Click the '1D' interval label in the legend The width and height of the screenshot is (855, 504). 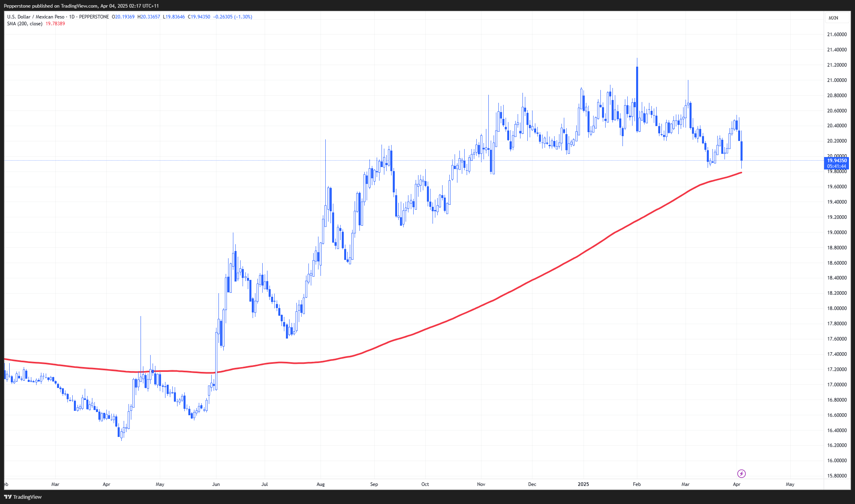coord(72,17)
